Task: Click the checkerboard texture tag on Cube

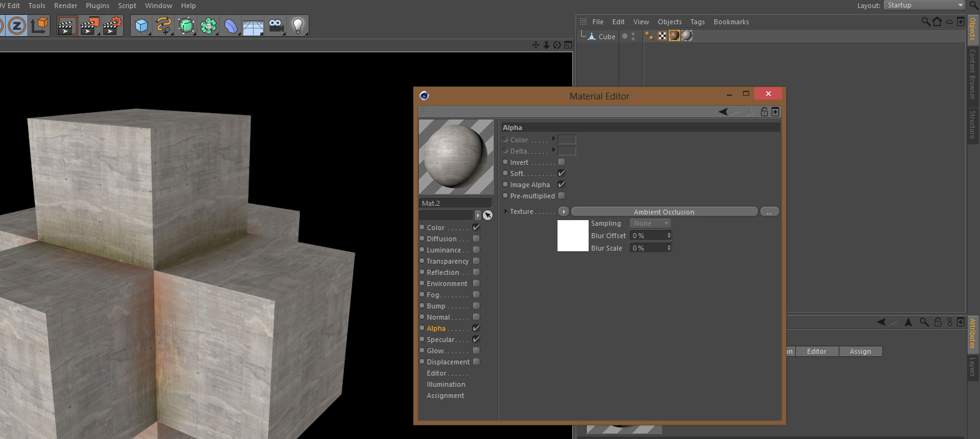Action: point(662,36)
